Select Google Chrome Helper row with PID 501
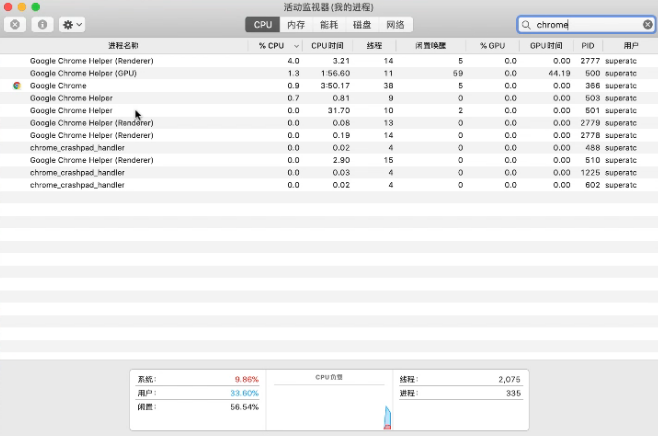The width and height of the screenshot is (658, 436). click(x=329, y=110)
